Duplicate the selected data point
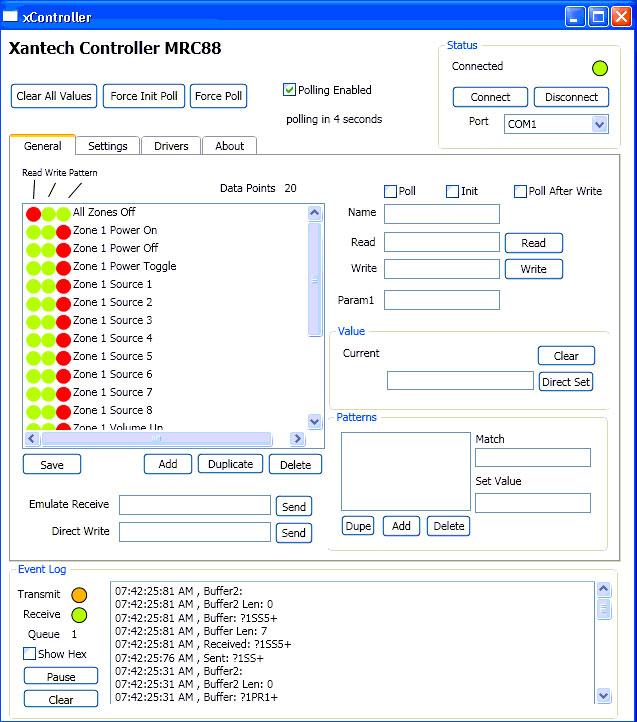 [230, 464]
